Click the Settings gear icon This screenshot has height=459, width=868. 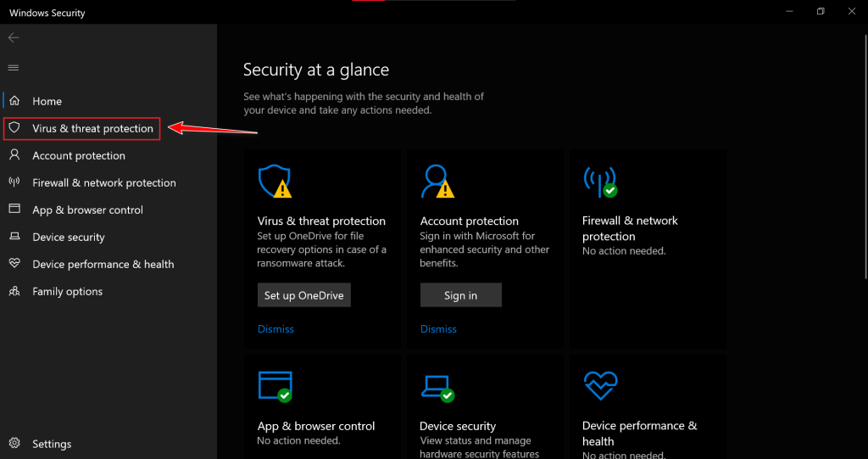(x=14, y=444)
